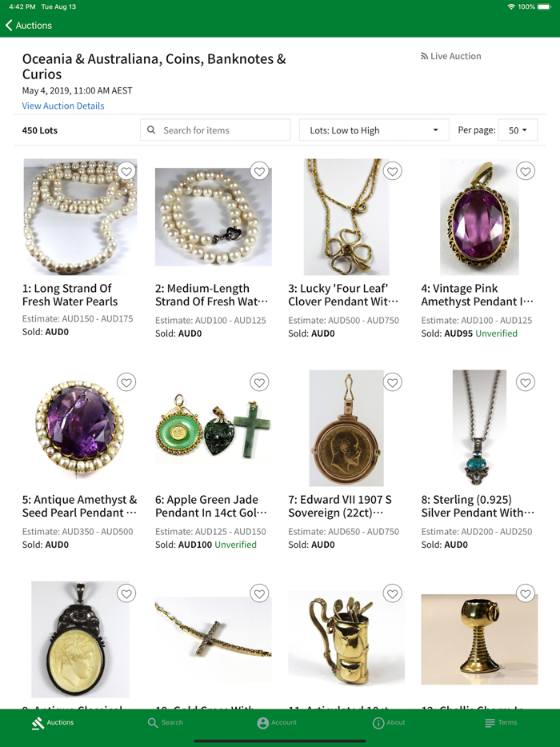This screenshot has height=747, width=560.
Task: Open the Lots: Low to High sorting dropdown
Action: tap(374, 130)
